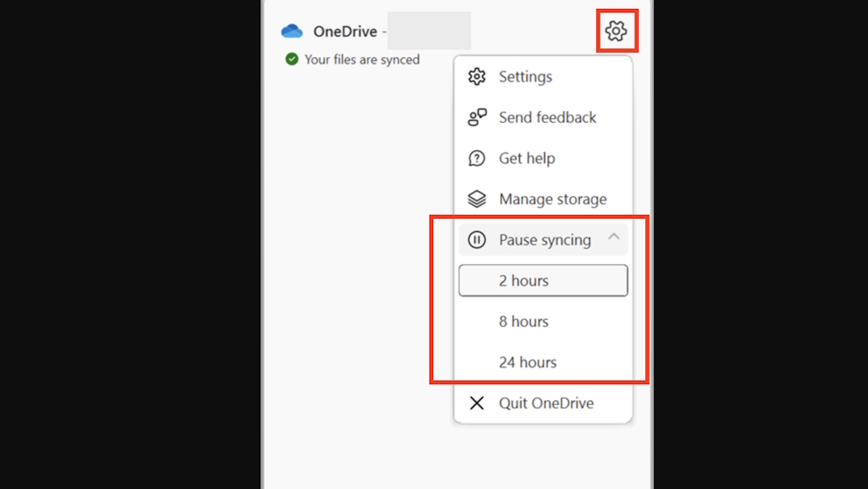Viewport: 868px width, 489px height.
Task: Collapse the Pause syncing chevron
Action: (613, 237)
